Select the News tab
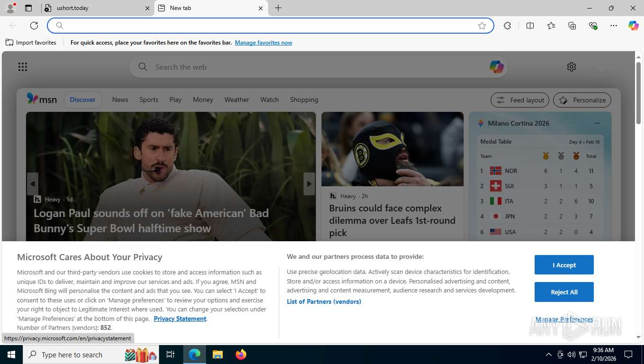 coord(120,100)
